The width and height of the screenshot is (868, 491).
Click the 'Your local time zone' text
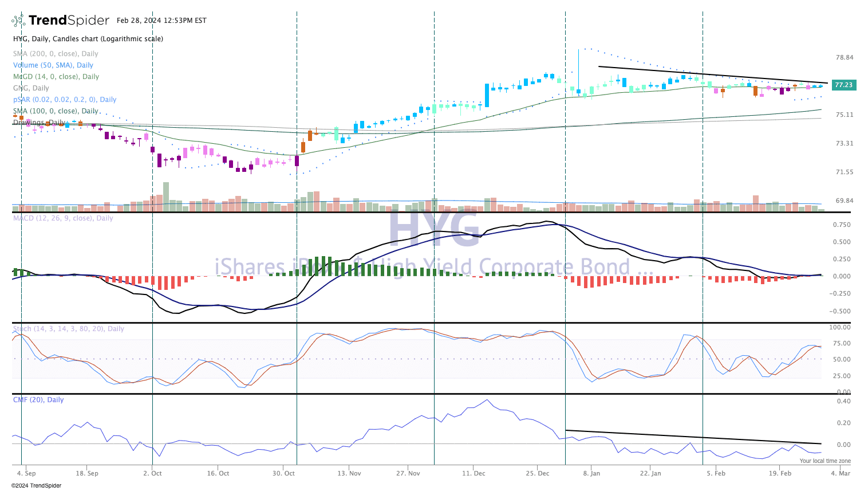[x=824, y=461]
